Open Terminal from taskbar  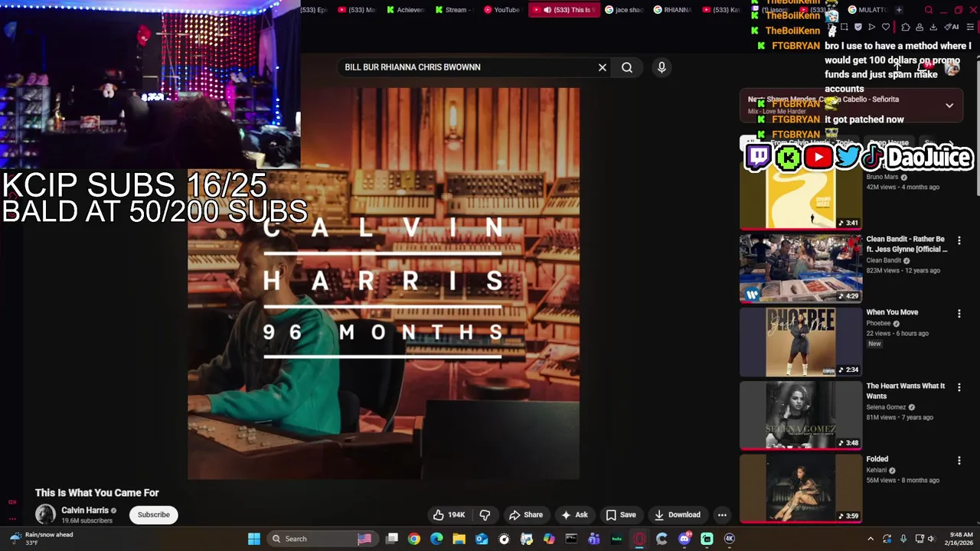click(571, 539)
